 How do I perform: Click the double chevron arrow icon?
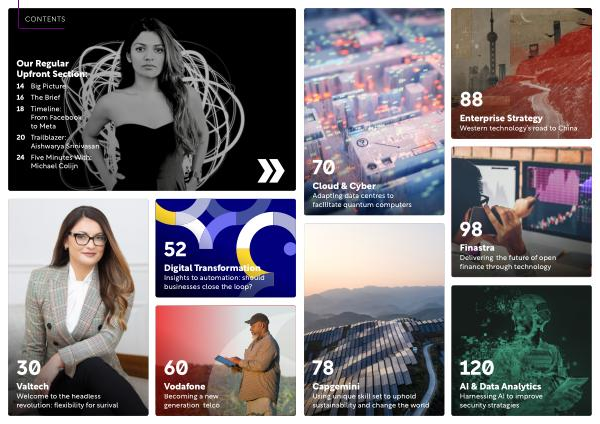tap(271, 170)
